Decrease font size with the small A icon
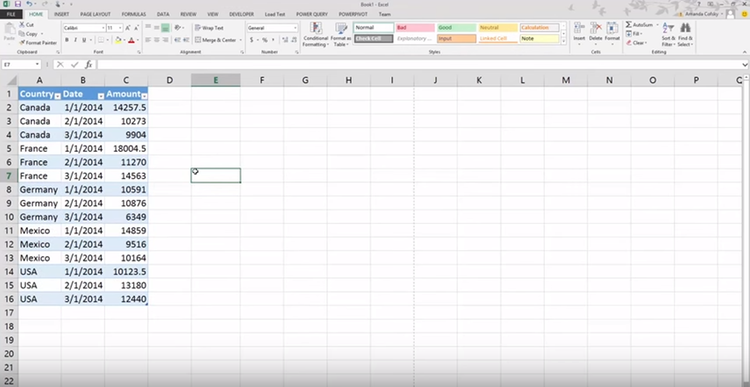The height and width of the screenshot is (387, 750). point(136,28)
